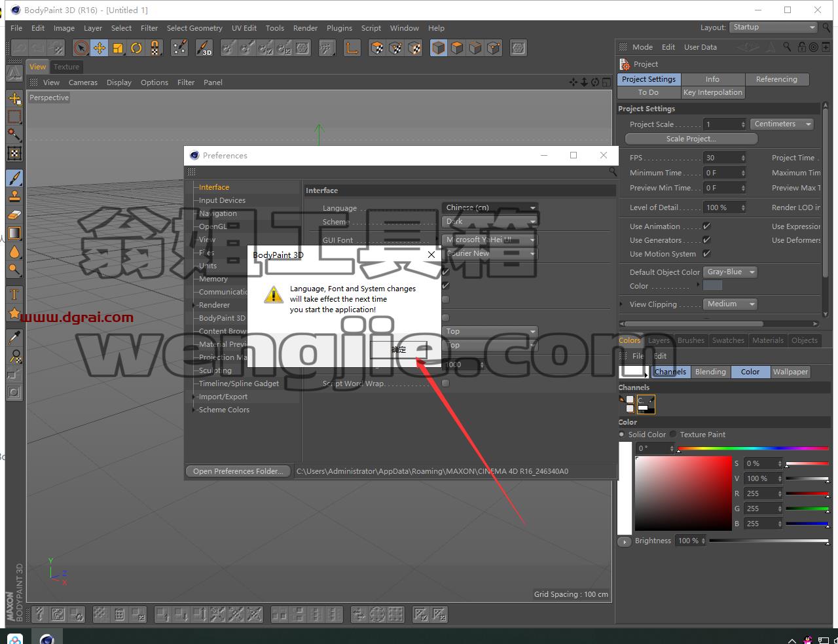
Task: Click Open Preferences Folder button
Action: pos(238,471)
